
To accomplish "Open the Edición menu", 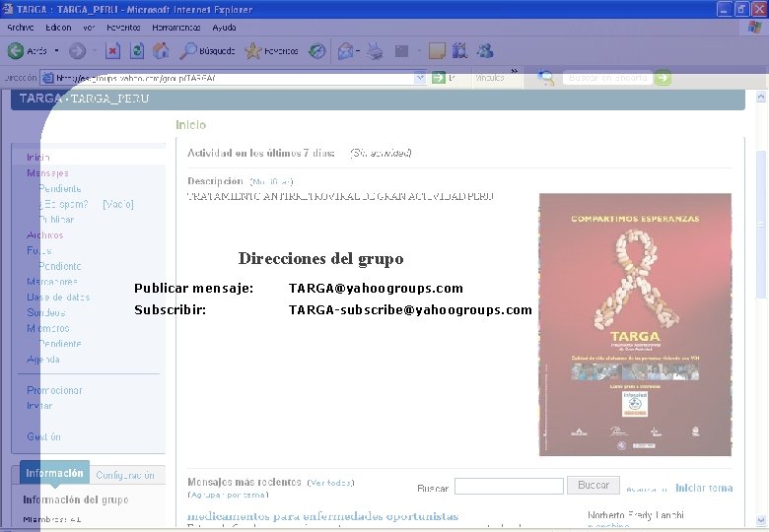I will (x=58, y=28).
